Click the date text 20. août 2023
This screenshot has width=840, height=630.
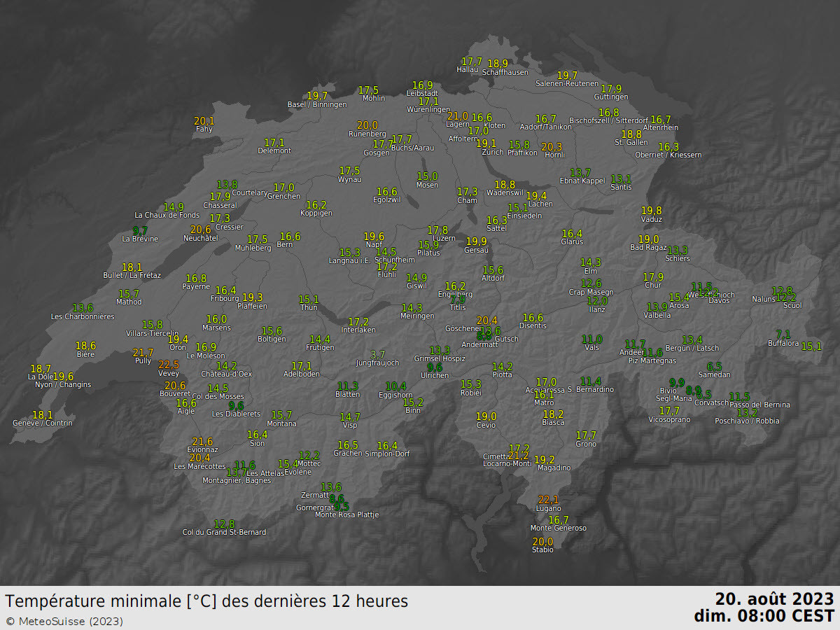tap(774, 599)
